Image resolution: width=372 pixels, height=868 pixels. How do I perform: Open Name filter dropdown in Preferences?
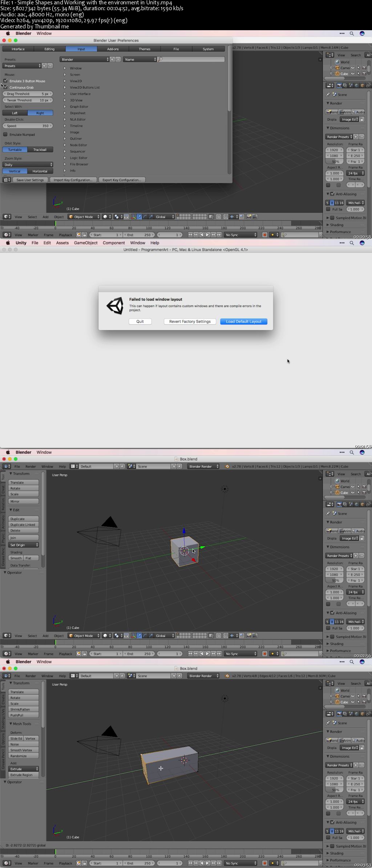pyautogui.click(x=140, y=59)
